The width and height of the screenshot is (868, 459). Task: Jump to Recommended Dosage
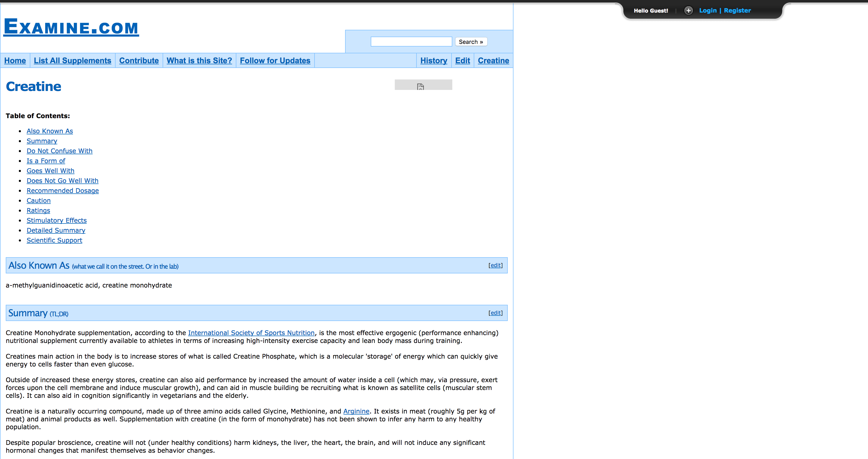63,191
